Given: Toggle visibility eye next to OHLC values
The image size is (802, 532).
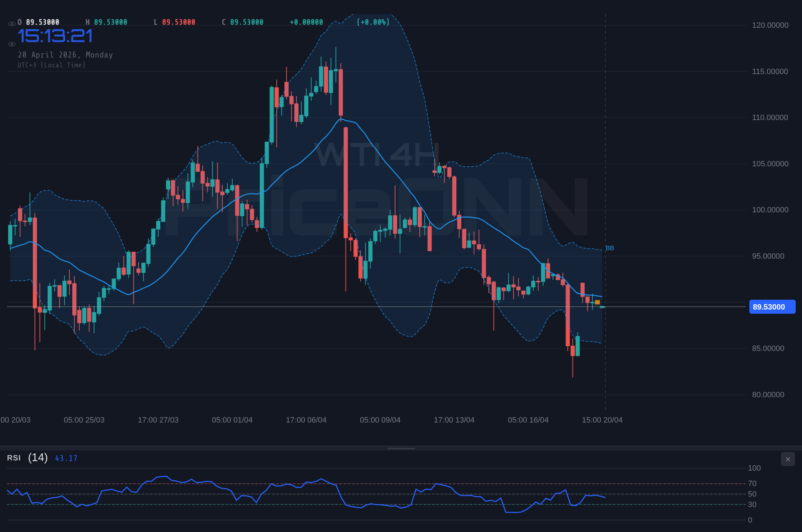Looking at the screenshot, I should coord(12,24).
